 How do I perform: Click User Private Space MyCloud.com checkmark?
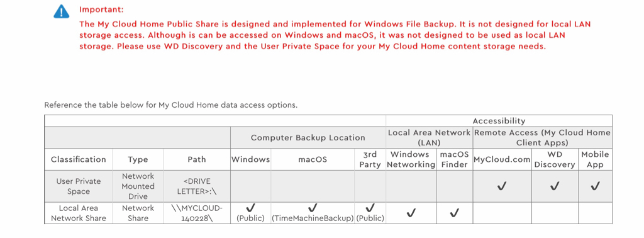coord(501,186)
